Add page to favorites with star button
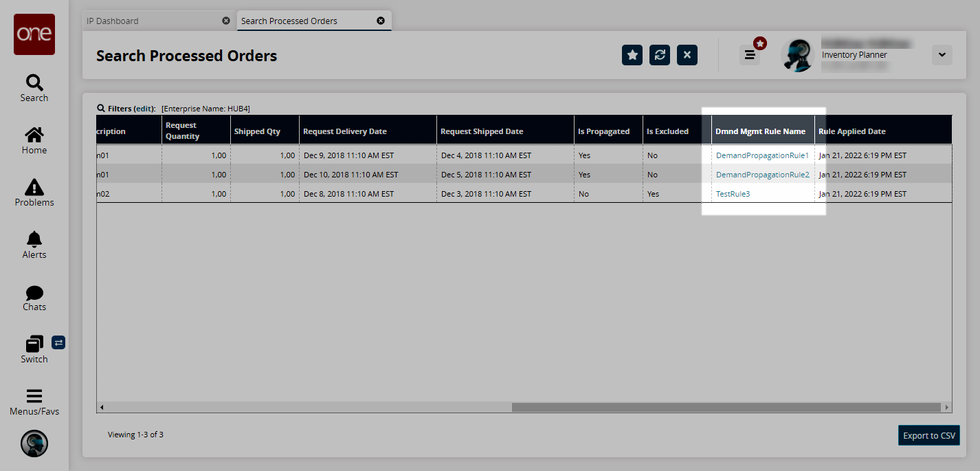Viewport: 980px width, 471px height. point(632,55)
